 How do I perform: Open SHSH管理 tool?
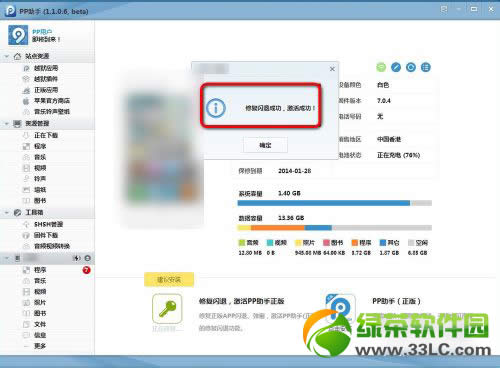click(48, 224)
